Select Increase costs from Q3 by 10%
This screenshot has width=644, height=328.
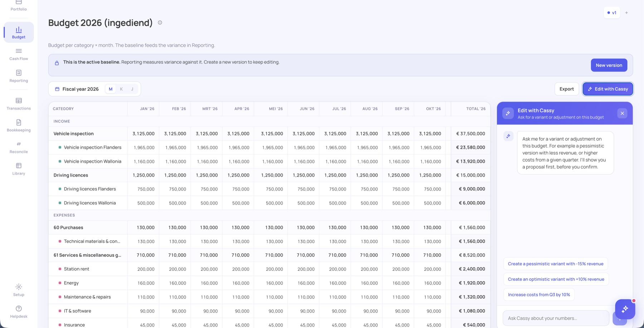click(x=539, y=294)
